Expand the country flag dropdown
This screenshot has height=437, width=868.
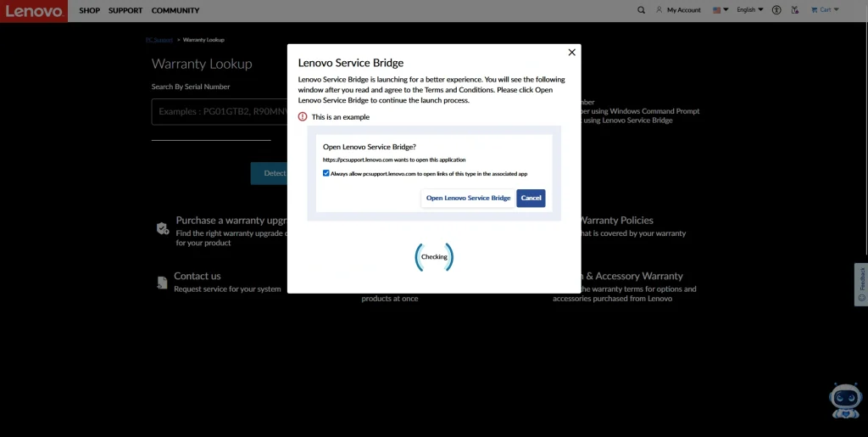(x=721, y=10)
